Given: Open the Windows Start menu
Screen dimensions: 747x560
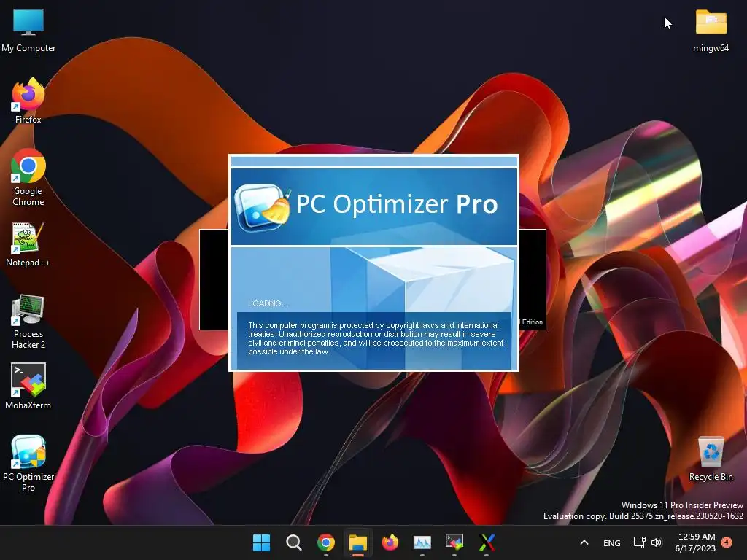Looking at the screenshot, I should pyautogui.click(x=261, y=542).
